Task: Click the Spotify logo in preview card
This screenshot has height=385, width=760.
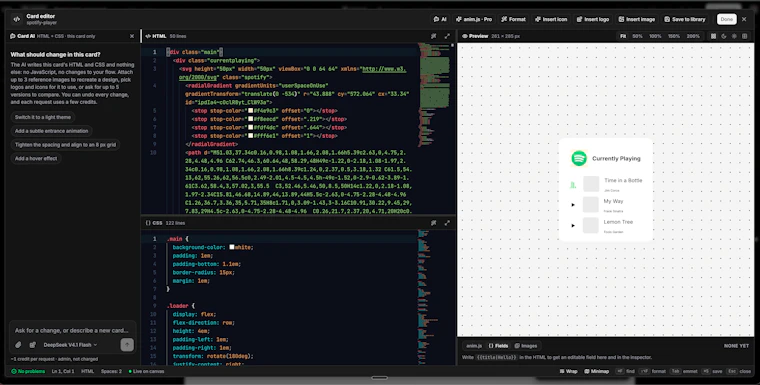Action: click(579, 159)
